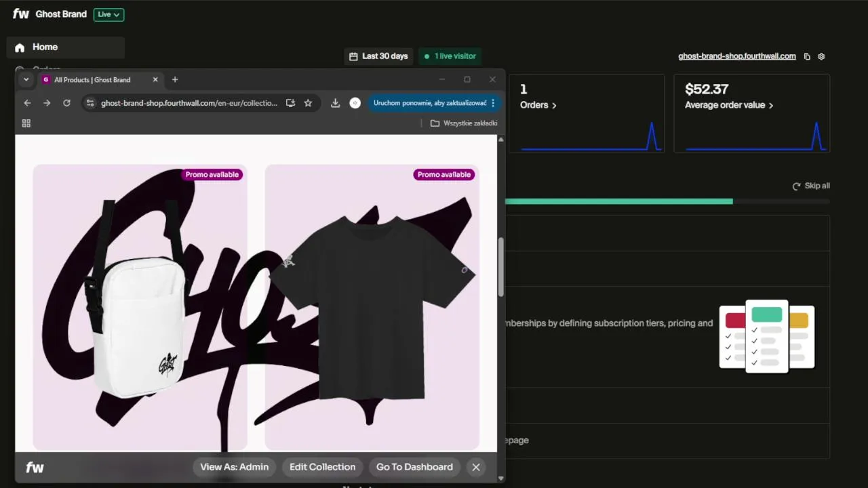Click the calendar icon beside Last 30 days
The image size is (868, 488).
pyautogui.click(x=353, y=56)
